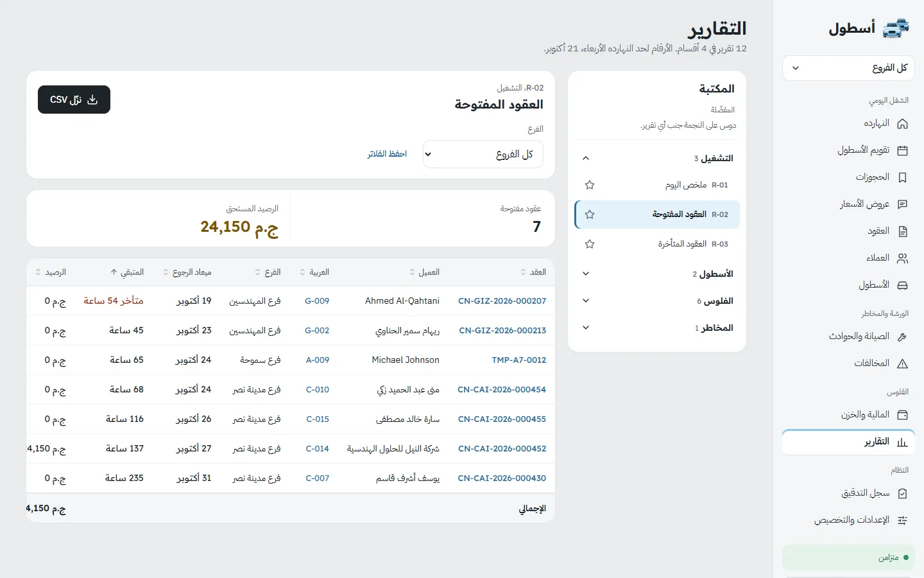Click the home icon beside النهارده
This screenshot has height=578, width=924.
902,123
